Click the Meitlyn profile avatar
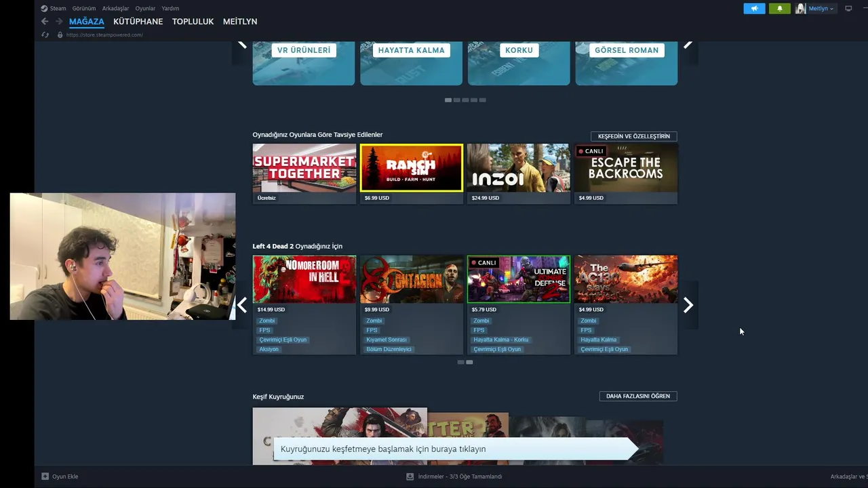This screenshot has width=868, height=488. (801, 9)
